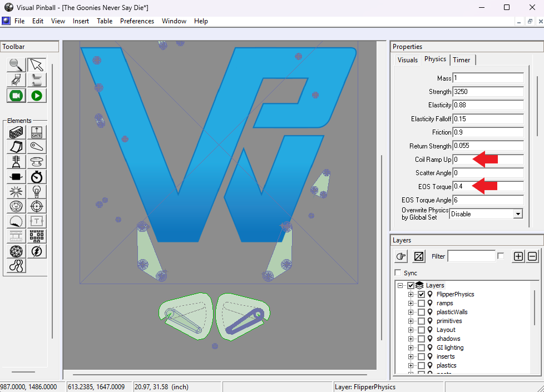
Task: Click the EOS Torque input field
Action: coord(488,186)
